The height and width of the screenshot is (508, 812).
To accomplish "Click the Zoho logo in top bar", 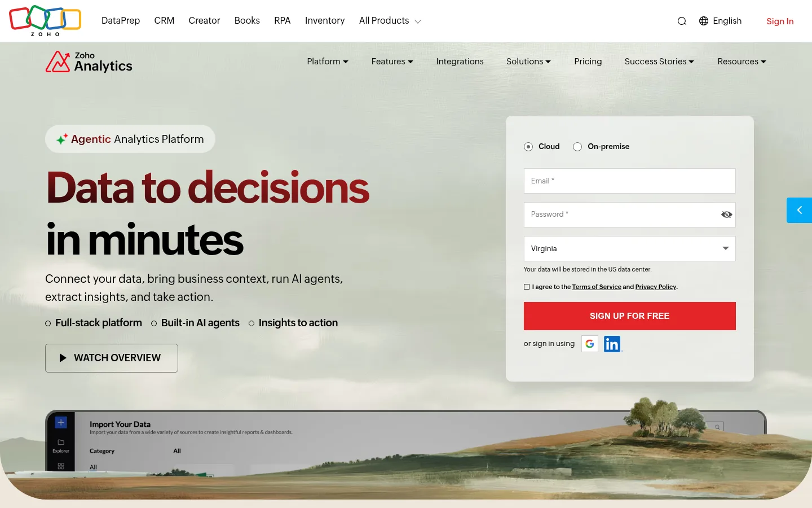I will coord(45,21).
